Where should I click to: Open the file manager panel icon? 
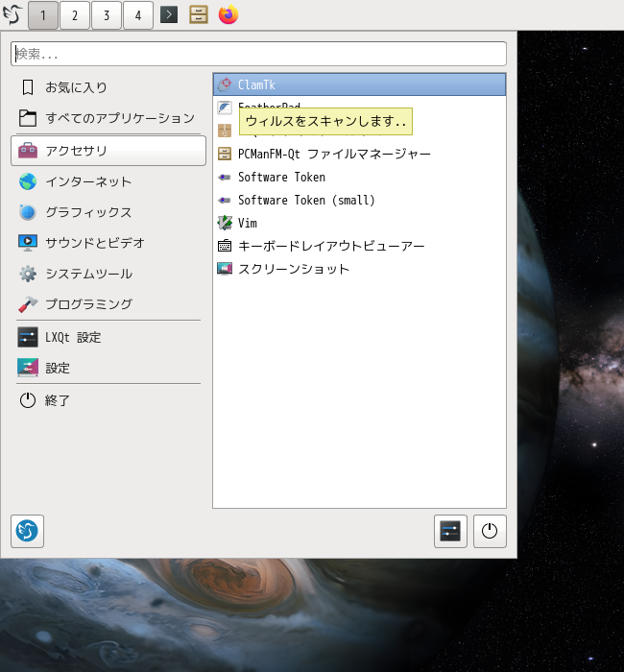point(199,15)
